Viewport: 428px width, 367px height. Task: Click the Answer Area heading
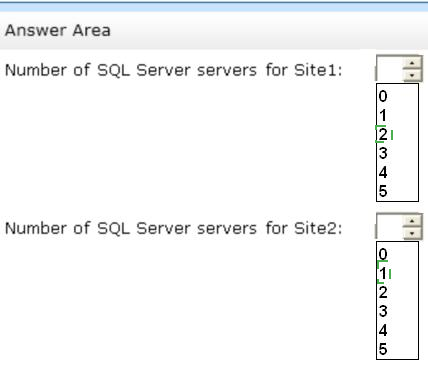(58, 30)
